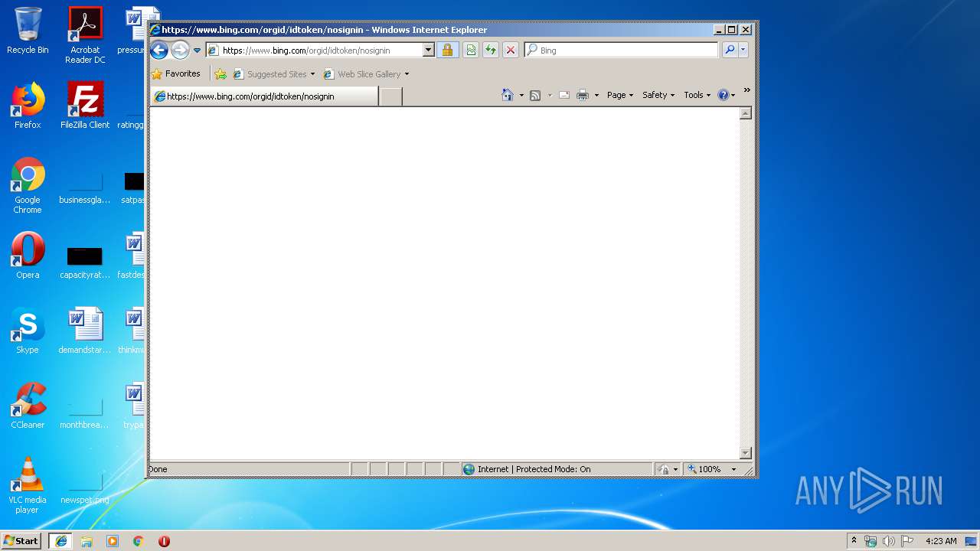Open Recycle Bin desktop icon
Screen dimensions: 980x551
(28, 31)
